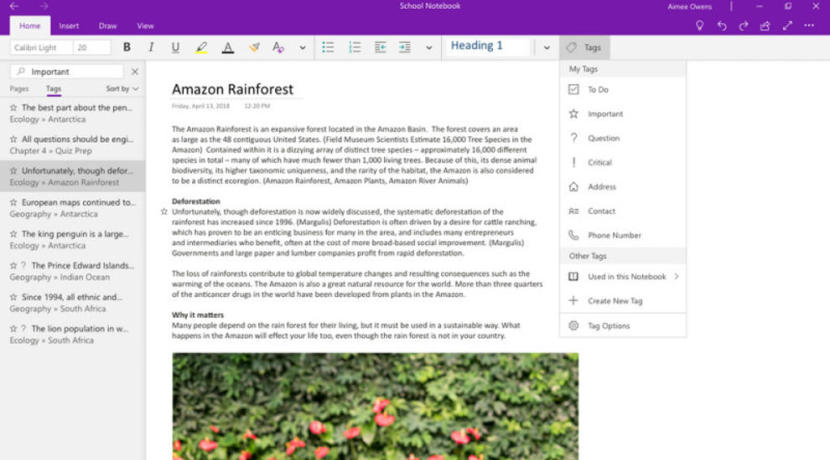Switch to the Draw tab
This screenshot has width=830, height=460.
point(107,25)
